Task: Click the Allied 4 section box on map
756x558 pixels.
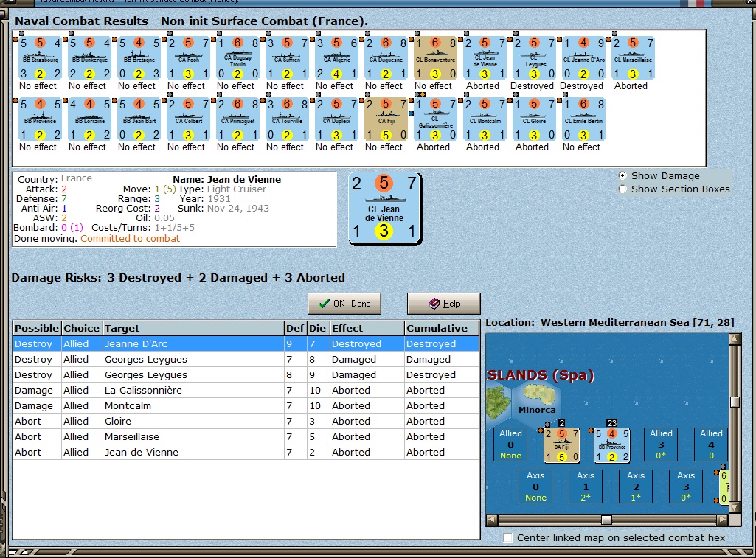Action: 711,444
